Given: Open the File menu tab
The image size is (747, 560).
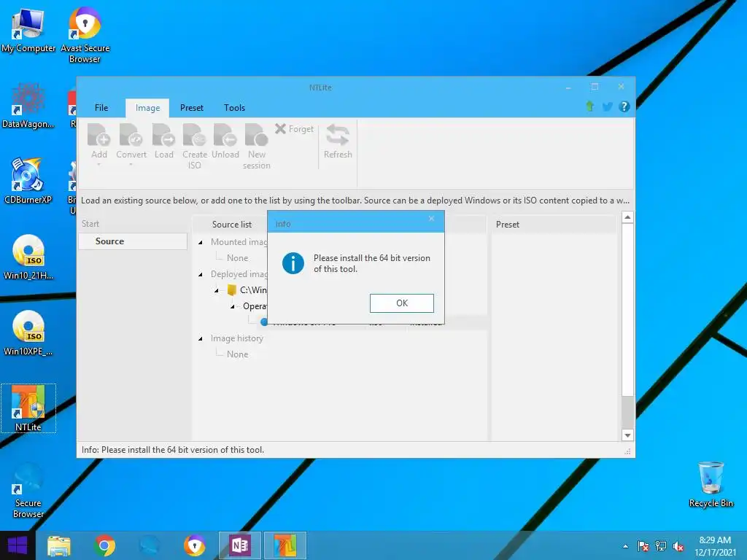Looking at the screenshot, I should [101, 108].
